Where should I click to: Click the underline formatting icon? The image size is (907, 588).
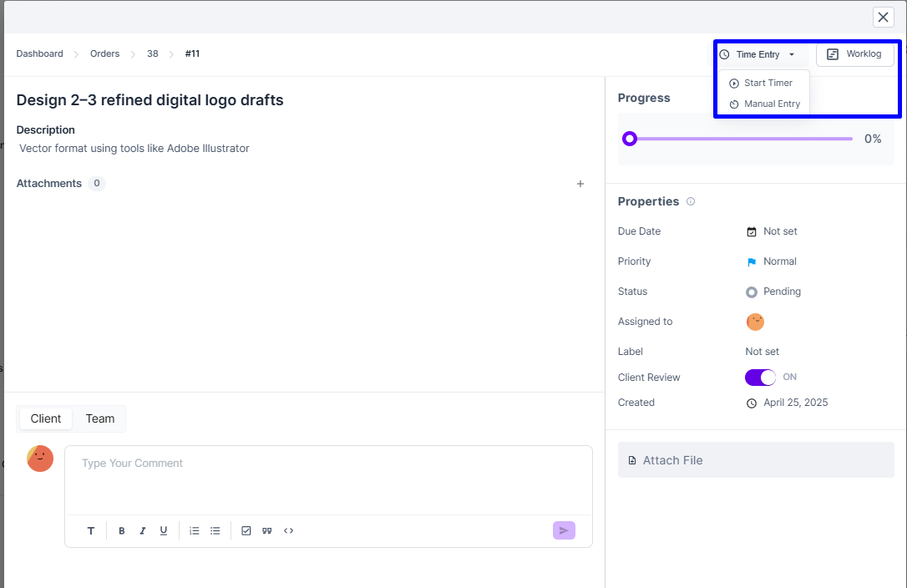point(164,531)
